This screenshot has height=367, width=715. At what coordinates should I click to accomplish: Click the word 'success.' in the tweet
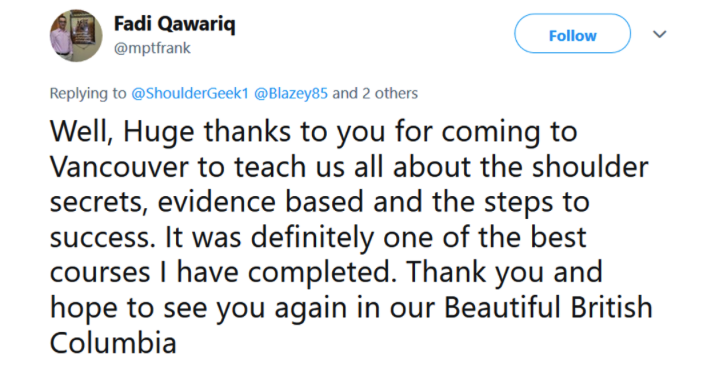click(x=103, y=238)
